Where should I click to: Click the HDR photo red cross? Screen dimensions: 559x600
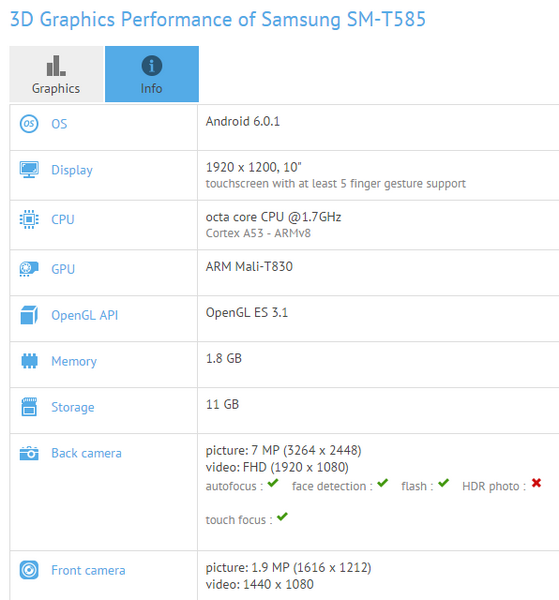(x=536, y=483)
